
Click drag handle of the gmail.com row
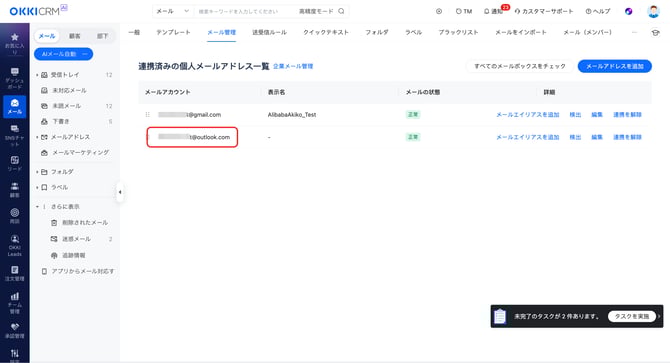[147, 114]
